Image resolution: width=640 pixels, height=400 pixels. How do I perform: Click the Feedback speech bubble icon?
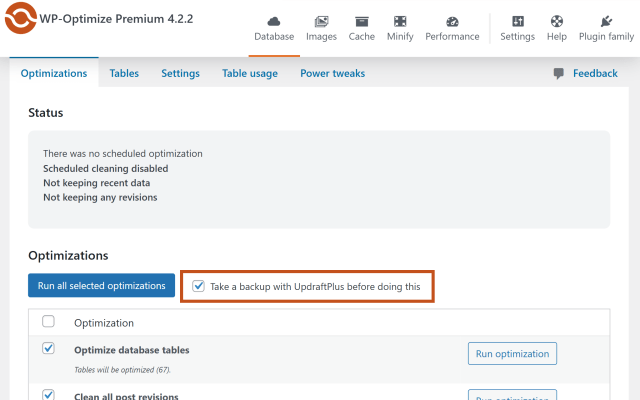pos(558,73)
